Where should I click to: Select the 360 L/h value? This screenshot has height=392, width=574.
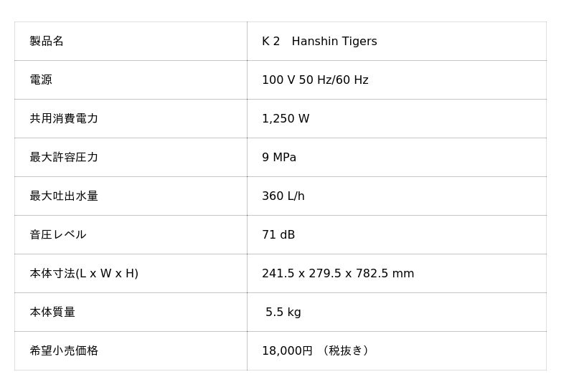coord(283,196)
